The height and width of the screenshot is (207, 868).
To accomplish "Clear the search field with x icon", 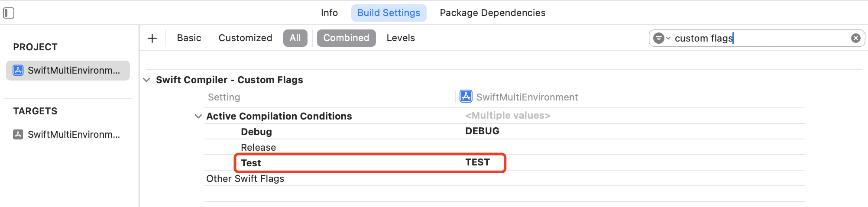I will coord(855,38).
